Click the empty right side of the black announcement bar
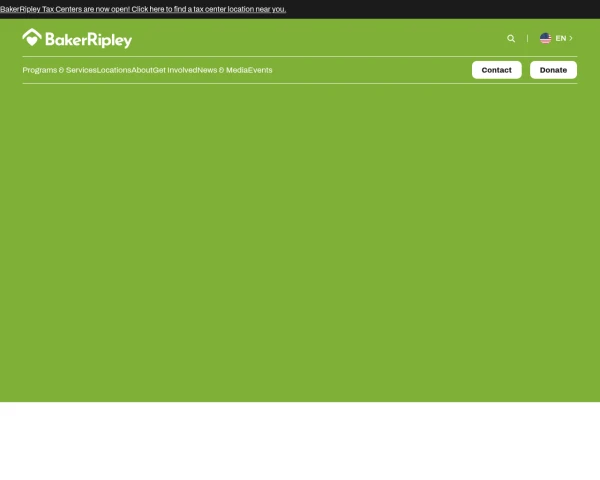Viewport: 600px width, 480px height. tap(450, 9)
